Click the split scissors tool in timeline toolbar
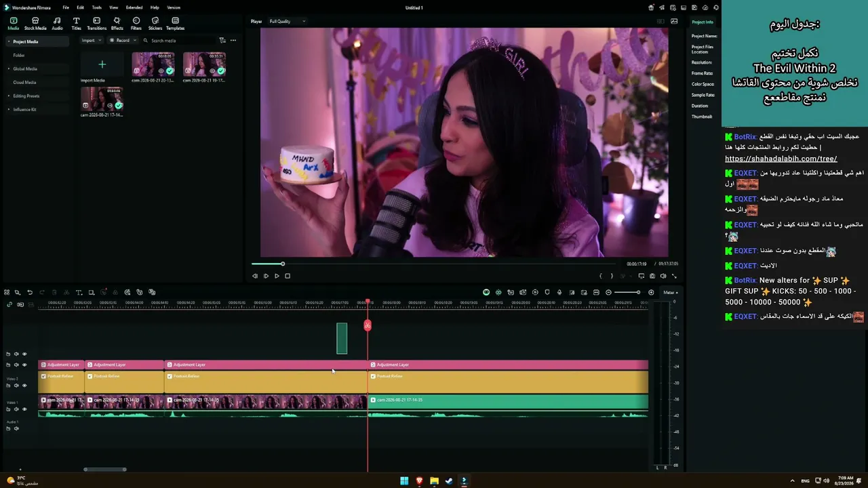Screen dimensions: 868x488 click(x=66, y=292)
